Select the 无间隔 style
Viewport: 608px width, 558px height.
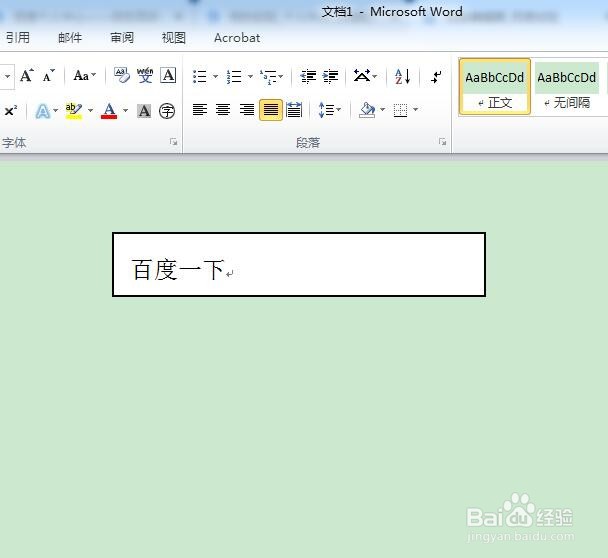pyautogui.click(x=567, y=87)
